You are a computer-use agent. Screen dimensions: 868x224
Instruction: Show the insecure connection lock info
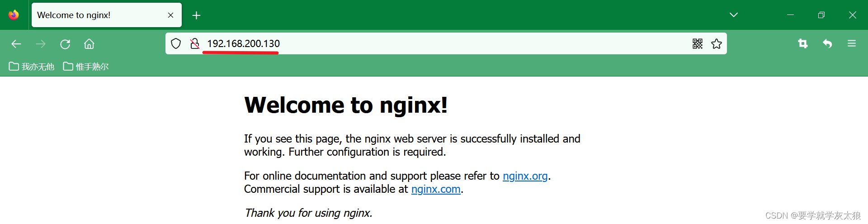click(195, 43)
